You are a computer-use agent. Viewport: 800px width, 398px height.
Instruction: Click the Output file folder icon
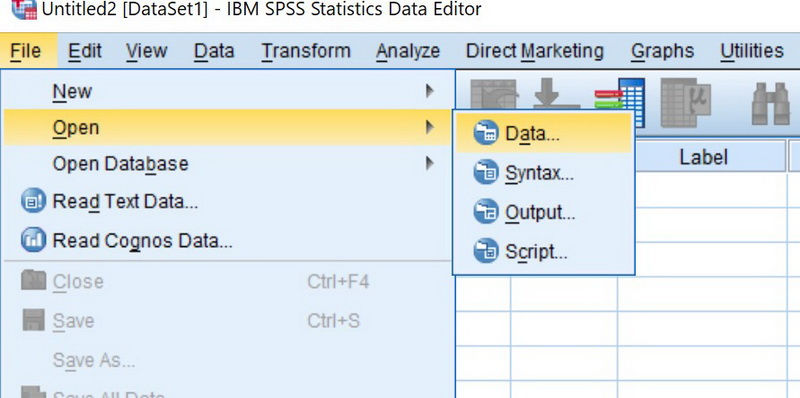click(486, 212)
